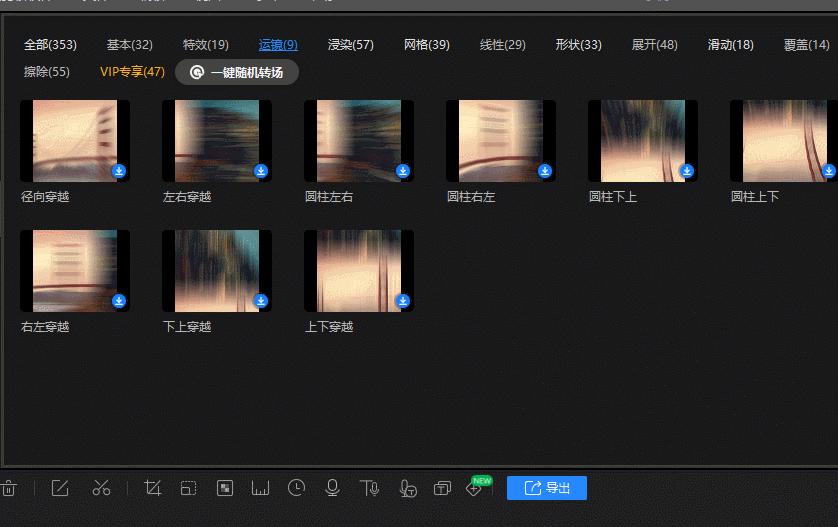838x527 pixels.
Task: Select the 运镜(9) category tab
Action: point(278,44)
